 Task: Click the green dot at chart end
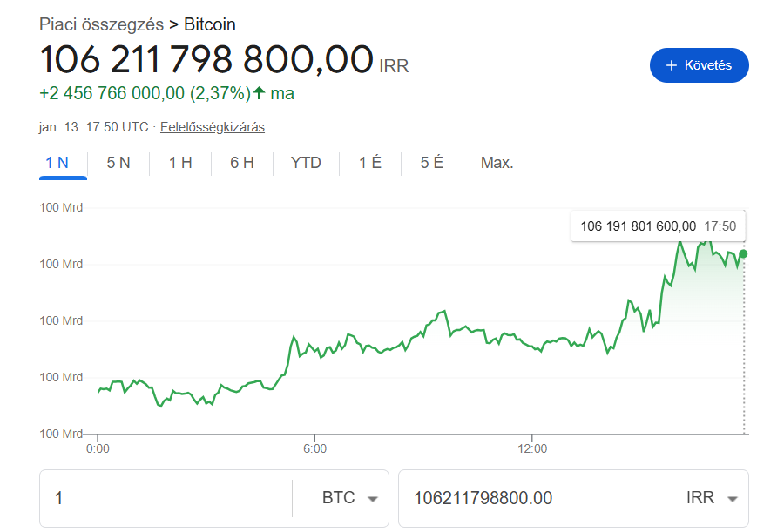[743, 254]
